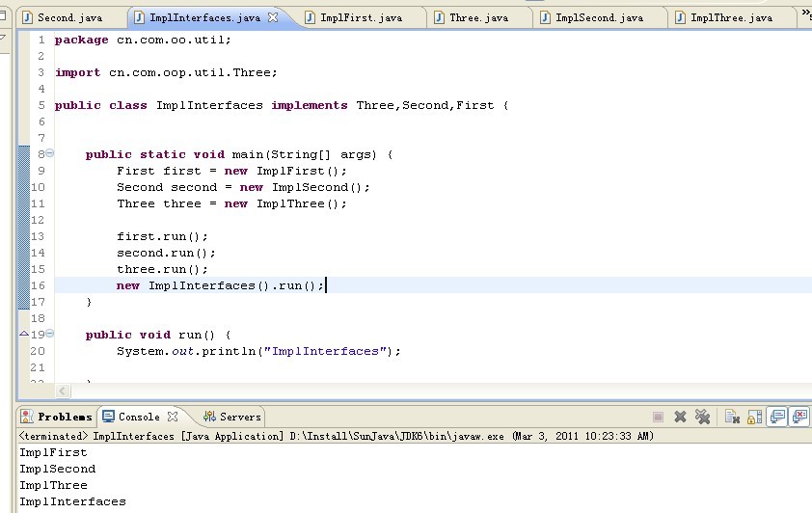Close the Console view tab

[x=173, y=417]
